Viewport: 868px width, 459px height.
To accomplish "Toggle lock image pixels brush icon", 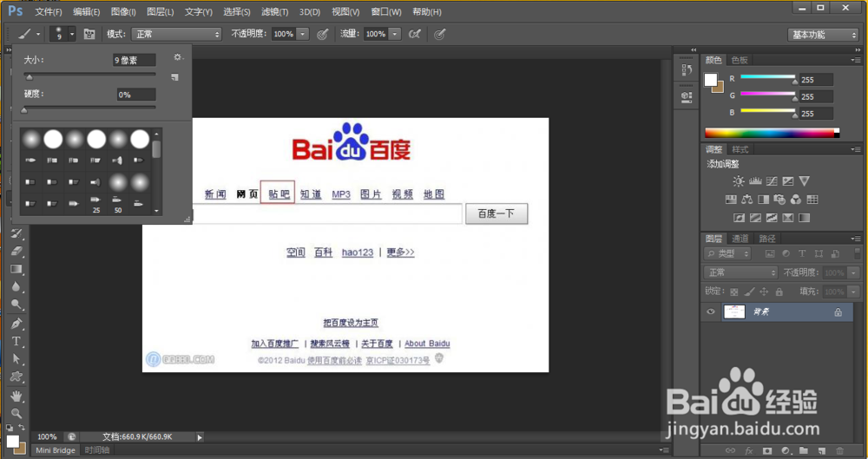I will [x=749, y=292].
